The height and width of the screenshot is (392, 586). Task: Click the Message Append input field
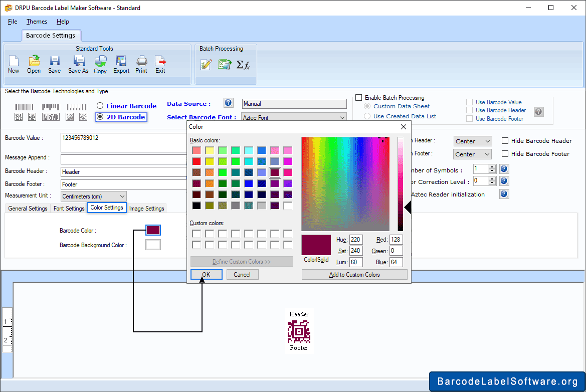coord(124,159)
